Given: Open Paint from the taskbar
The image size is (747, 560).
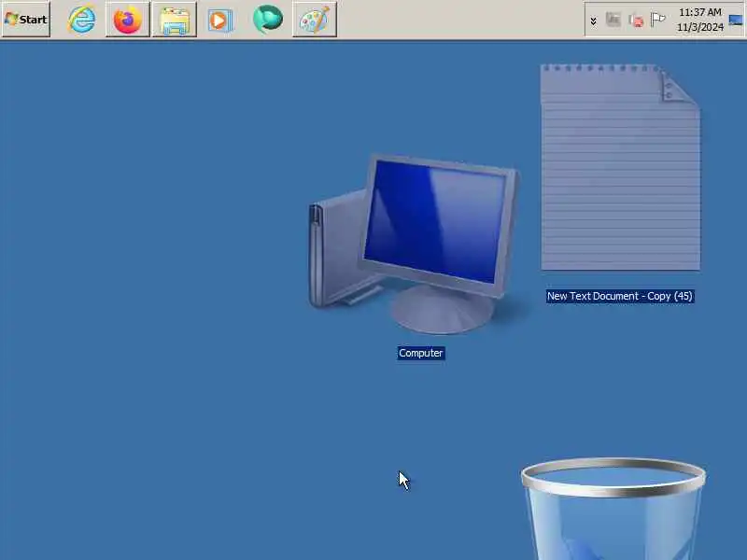Looking at the screenshot, I should pos(315,20).
